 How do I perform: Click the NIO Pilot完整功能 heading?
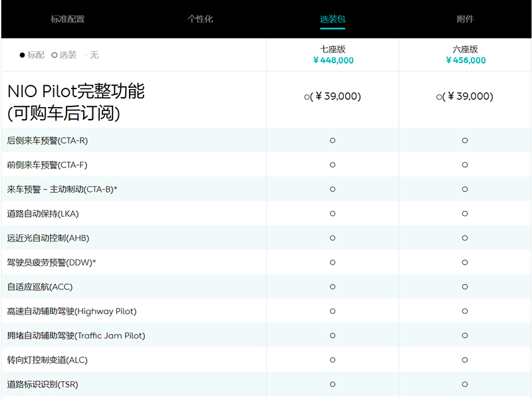[76, 91]
